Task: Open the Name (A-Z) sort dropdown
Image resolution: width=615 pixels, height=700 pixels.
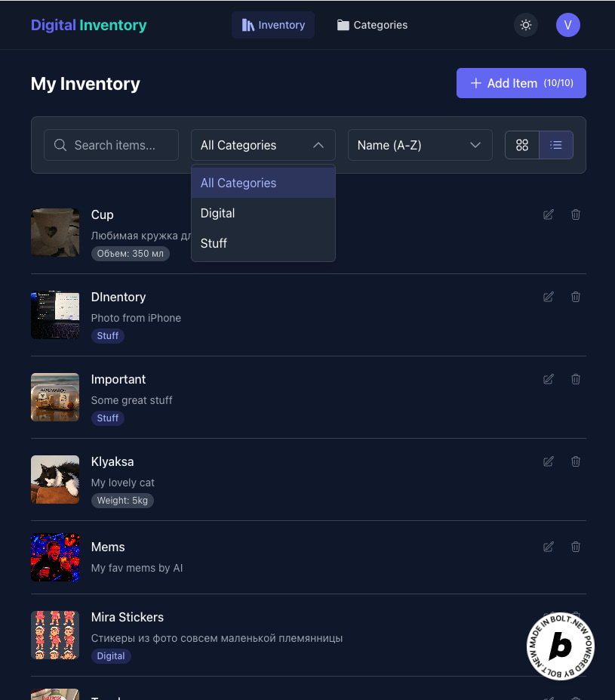Action: (420, 145)
